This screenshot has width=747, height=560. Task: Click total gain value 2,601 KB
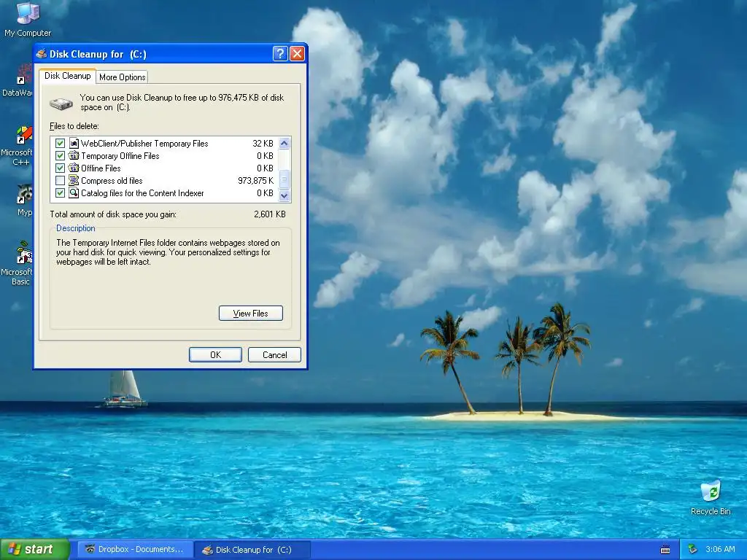270,214
